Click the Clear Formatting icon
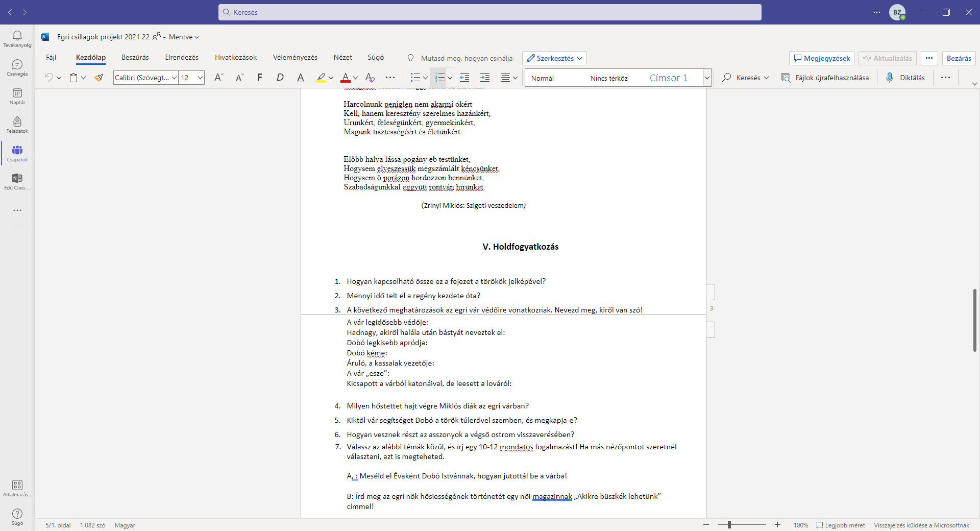This screenshot has height=531, width=980. (x=370, y=78)
